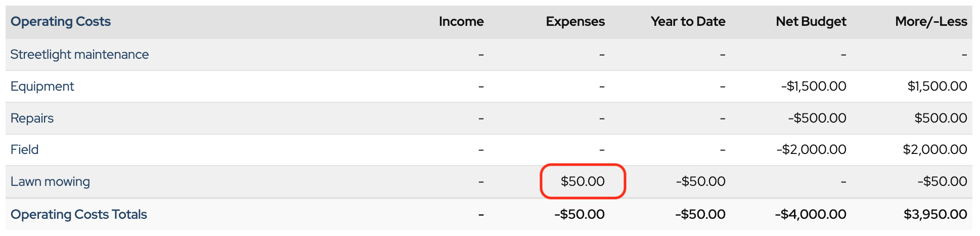Click Equipment's -$1,500.00 net budget value
The height and width of the screenshot is (236, 980).
(x=814, y=87)
